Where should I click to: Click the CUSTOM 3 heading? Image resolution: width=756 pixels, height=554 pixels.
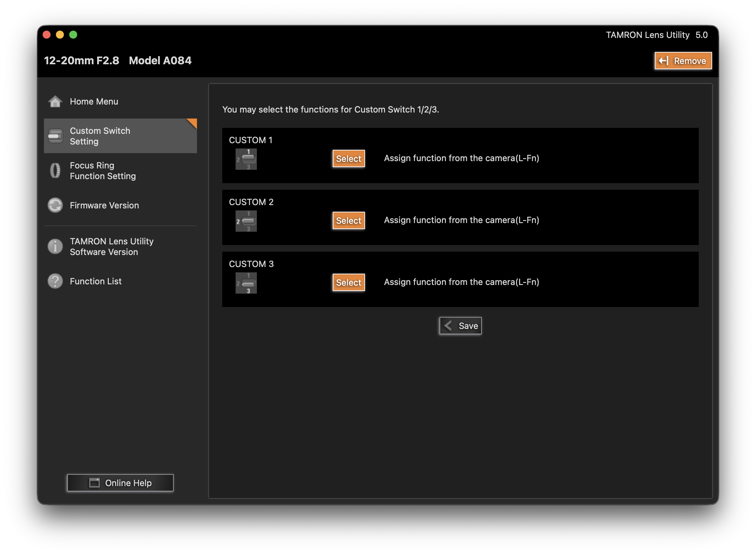tap(251, 264)
